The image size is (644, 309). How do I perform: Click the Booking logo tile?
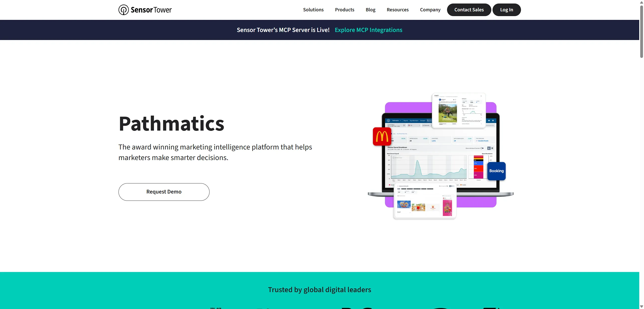[496, 171]
